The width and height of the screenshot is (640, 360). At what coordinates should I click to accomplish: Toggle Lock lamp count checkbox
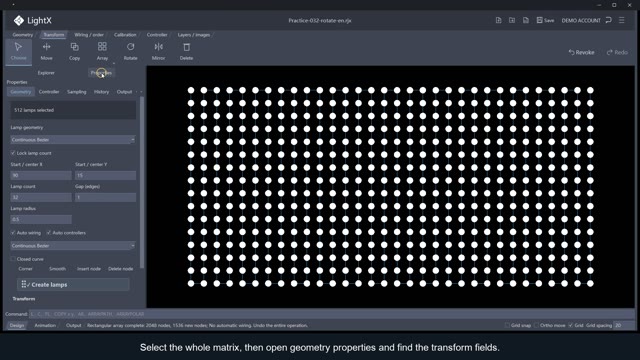point(13,153)
